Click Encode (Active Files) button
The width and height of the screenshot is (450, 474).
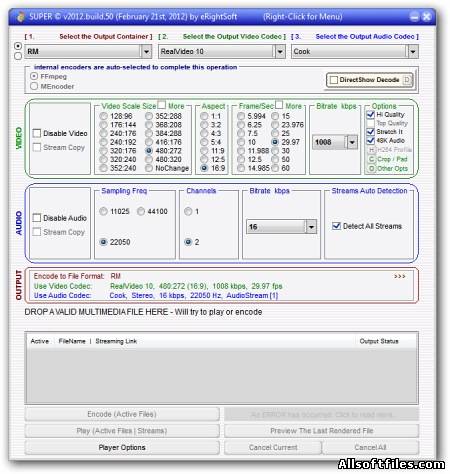pyautogui.click(x=122, y=414)
